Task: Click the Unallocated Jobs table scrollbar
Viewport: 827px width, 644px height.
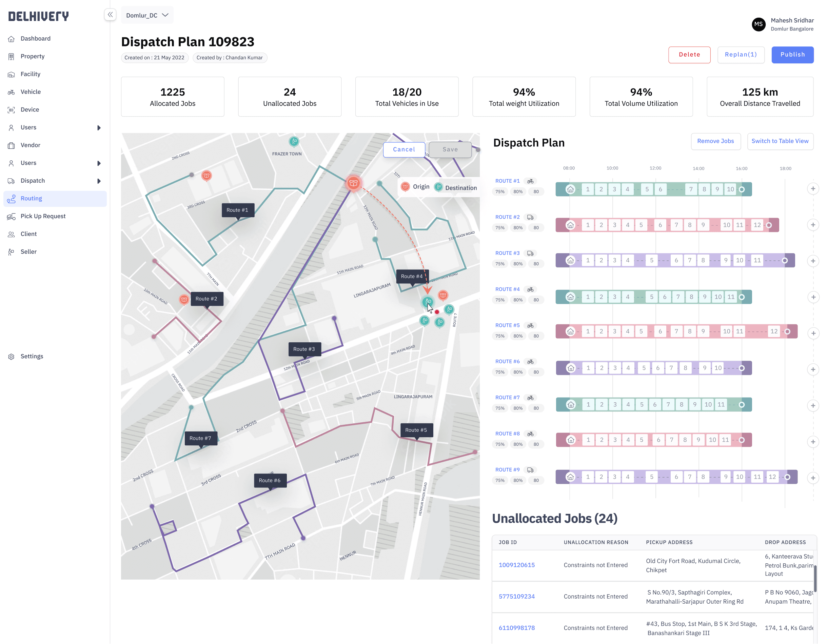Action: [815, 578]
